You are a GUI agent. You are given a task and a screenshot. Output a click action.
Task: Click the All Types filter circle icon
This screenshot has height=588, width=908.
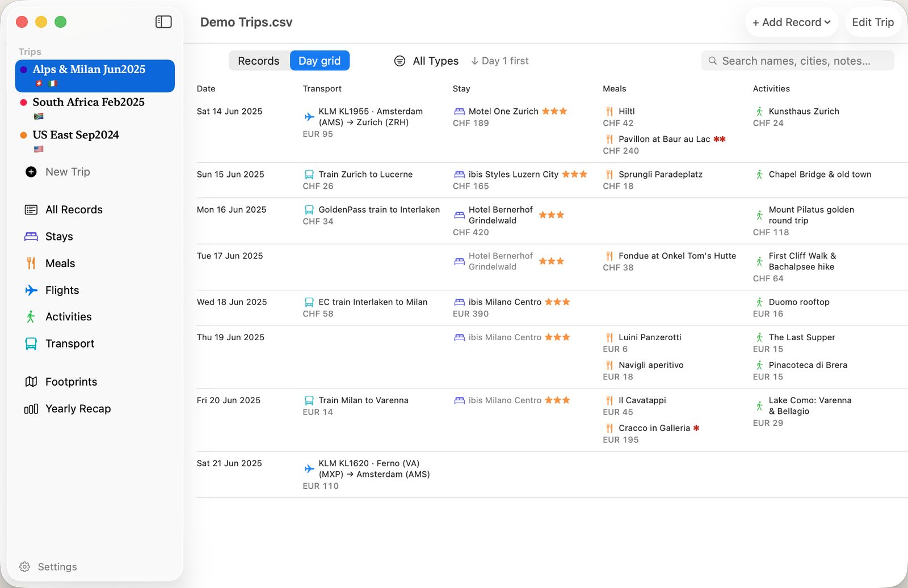click(x=400, y=61)
